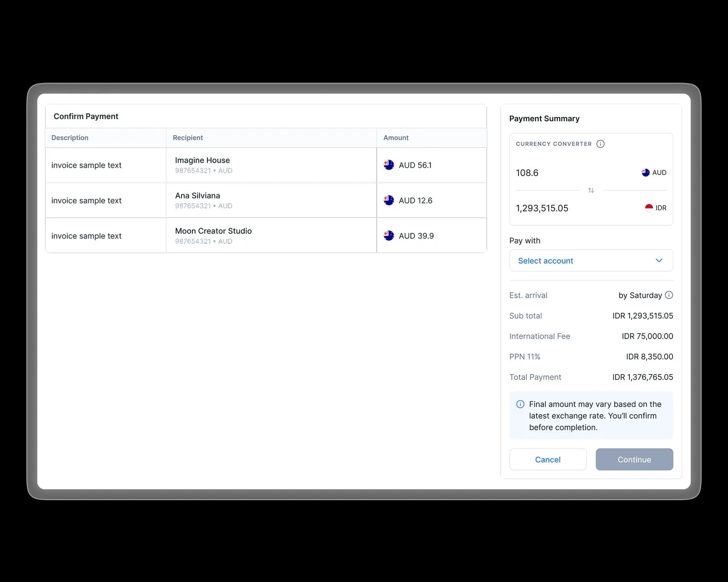Click the Australian flag icon next to AUD 56.1
The width and height of the screenshot is (728, 582).
click(389, 165)
